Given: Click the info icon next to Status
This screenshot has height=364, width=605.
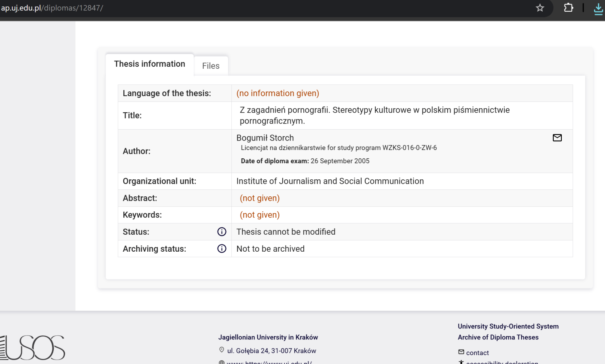Looking at the screenshot, I should 222,232.
